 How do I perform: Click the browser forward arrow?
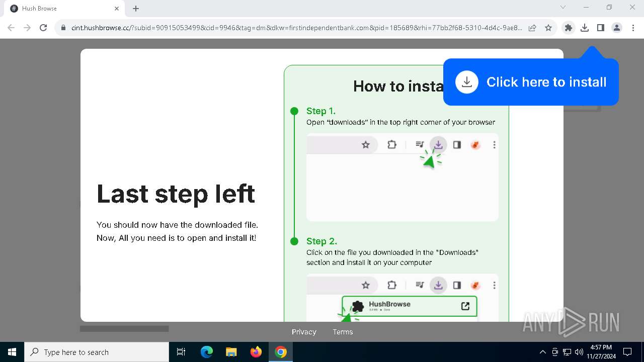click(x=27, y=28)
